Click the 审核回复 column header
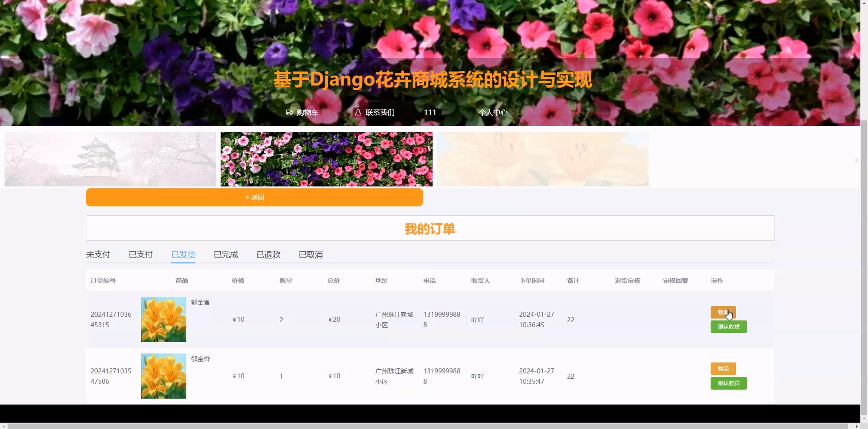The image size is (868, 429). 675,281
